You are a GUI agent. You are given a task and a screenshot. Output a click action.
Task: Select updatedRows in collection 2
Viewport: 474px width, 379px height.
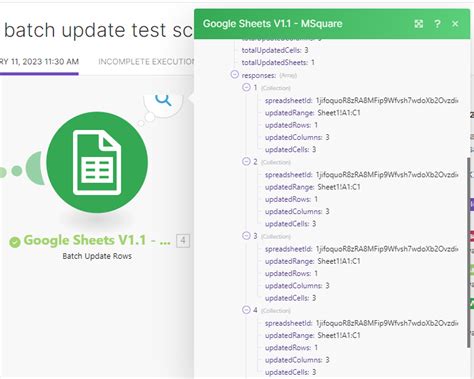coord(291,199)
